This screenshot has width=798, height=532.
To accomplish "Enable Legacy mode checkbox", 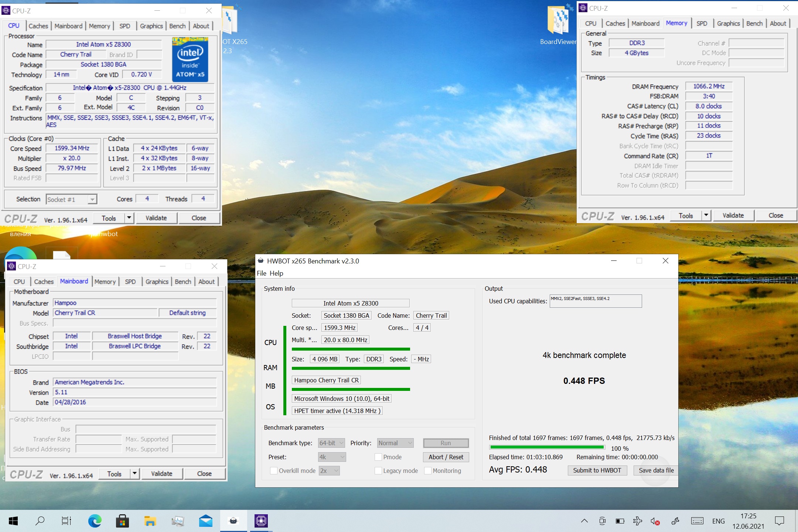I will pyautogui.click(x=378, y=471).
